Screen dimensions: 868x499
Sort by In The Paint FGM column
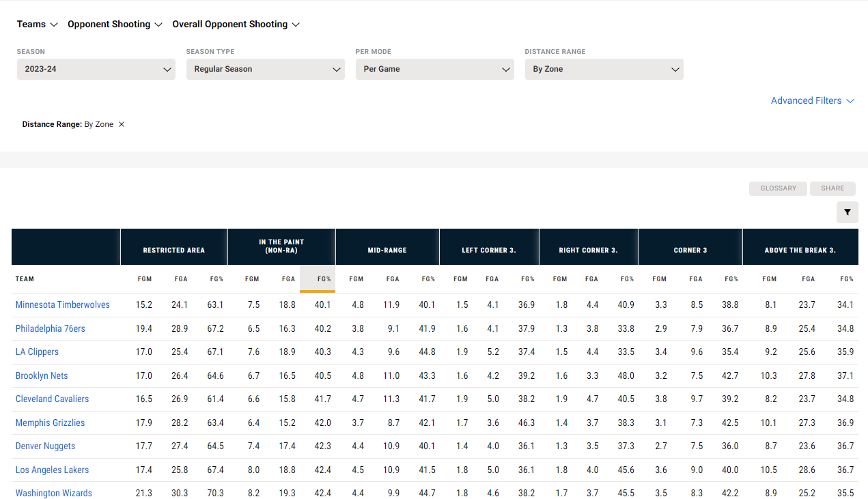pos(252,279)
